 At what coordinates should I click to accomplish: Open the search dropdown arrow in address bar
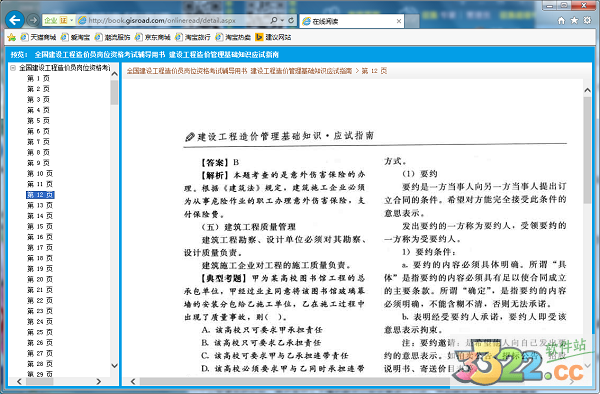click(282, 20)
